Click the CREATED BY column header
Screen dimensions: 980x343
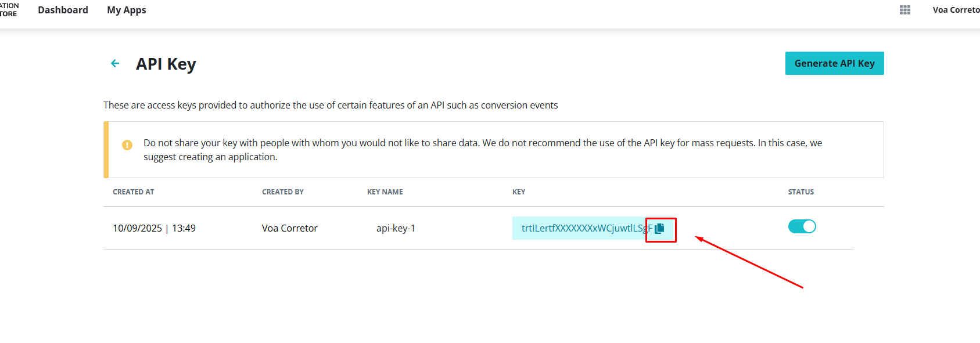pos(283,192)
